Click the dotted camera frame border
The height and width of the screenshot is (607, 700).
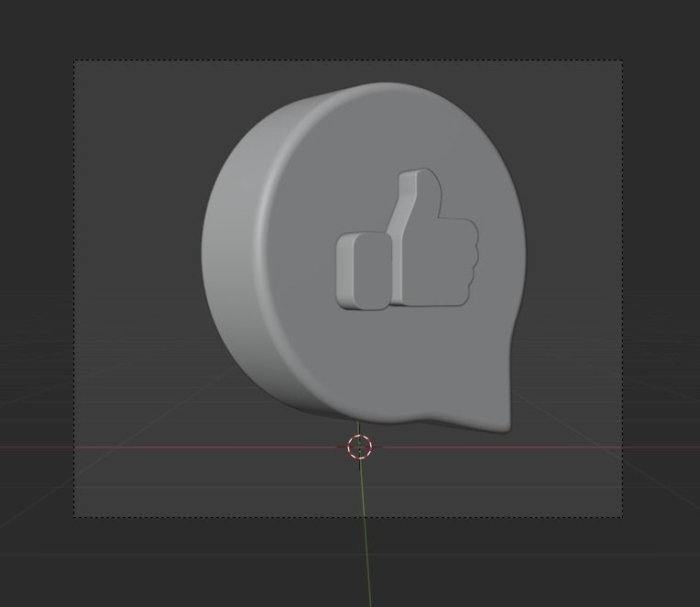tap(348, 60)
